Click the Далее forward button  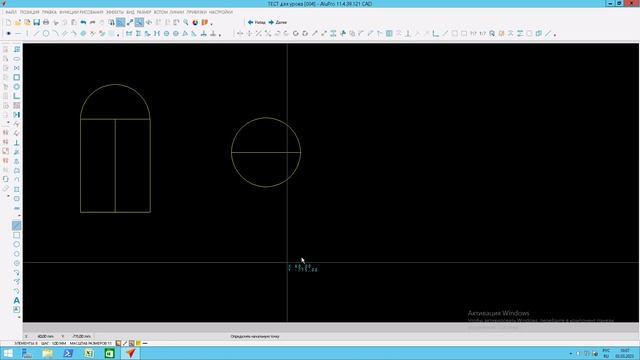pyautogui.click(x=278, y=22)
